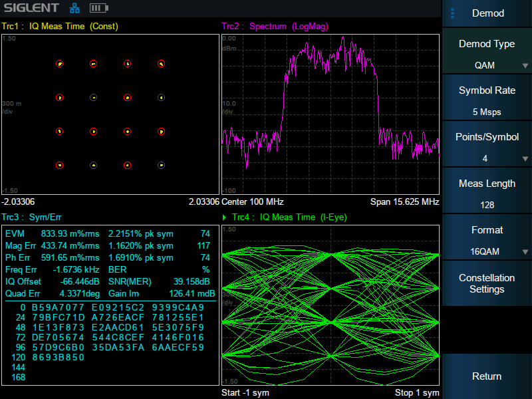Open Constellation Settings
532x399 pixels.
487,284
